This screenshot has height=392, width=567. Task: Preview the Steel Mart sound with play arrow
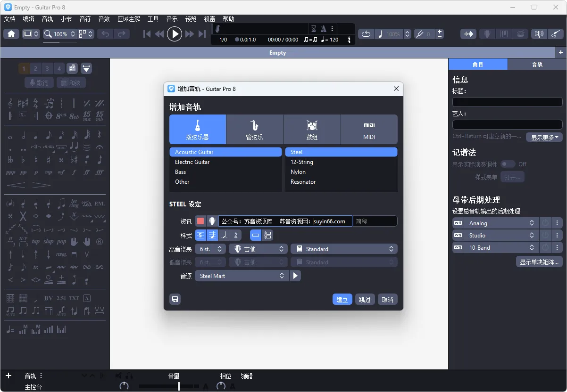tap(295, 275)
